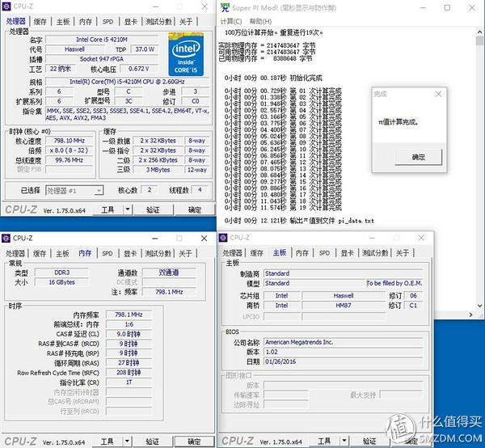Click the 3 MBytes level-three cache value
Screen dimensions: 485x448
click(158, 170)
